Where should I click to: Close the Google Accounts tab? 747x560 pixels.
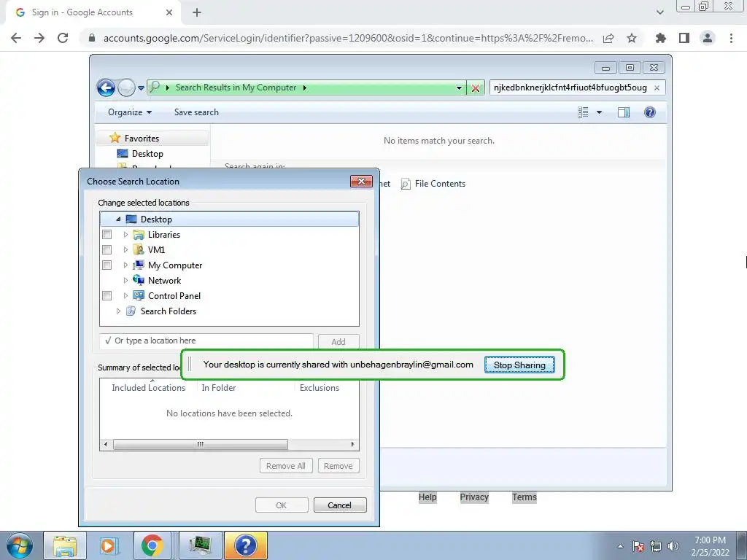pyautogui.click(x=169, y=12)
